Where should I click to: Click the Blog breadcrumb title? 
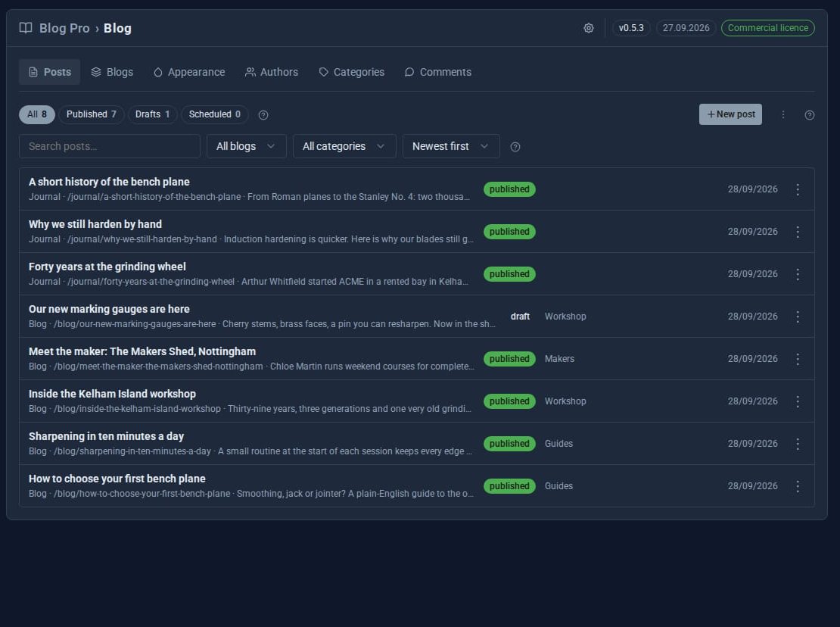(x=117, y=28)
